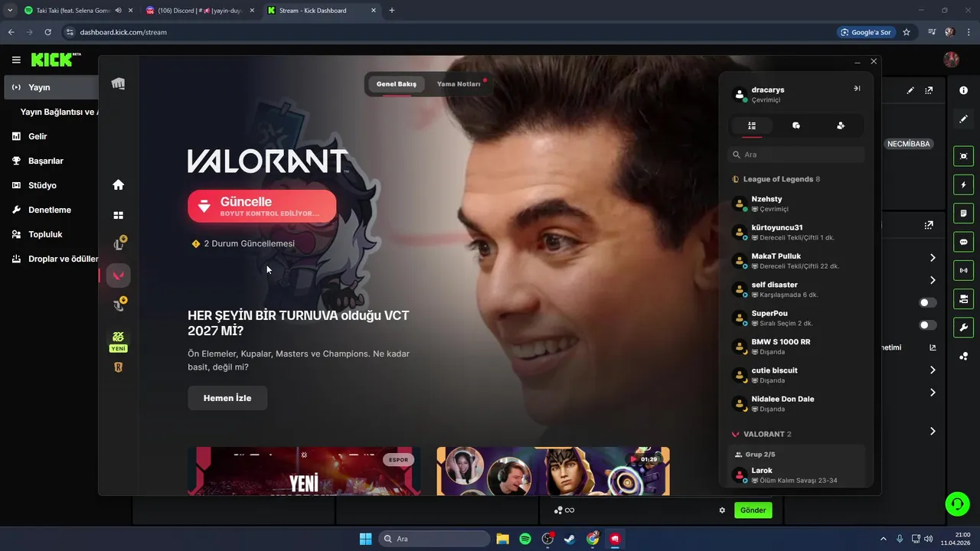
Task: Show the friends list view tab icon
Action: click(x=752, y=126)
